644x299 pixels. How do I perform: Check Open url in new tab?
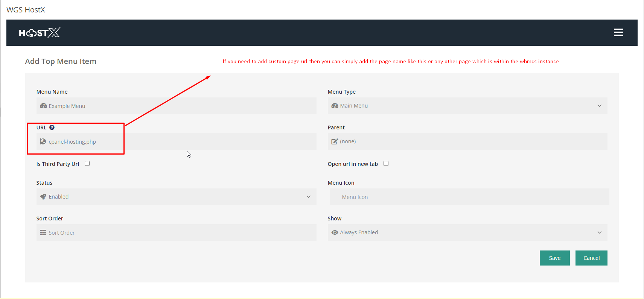pos(386,164)
